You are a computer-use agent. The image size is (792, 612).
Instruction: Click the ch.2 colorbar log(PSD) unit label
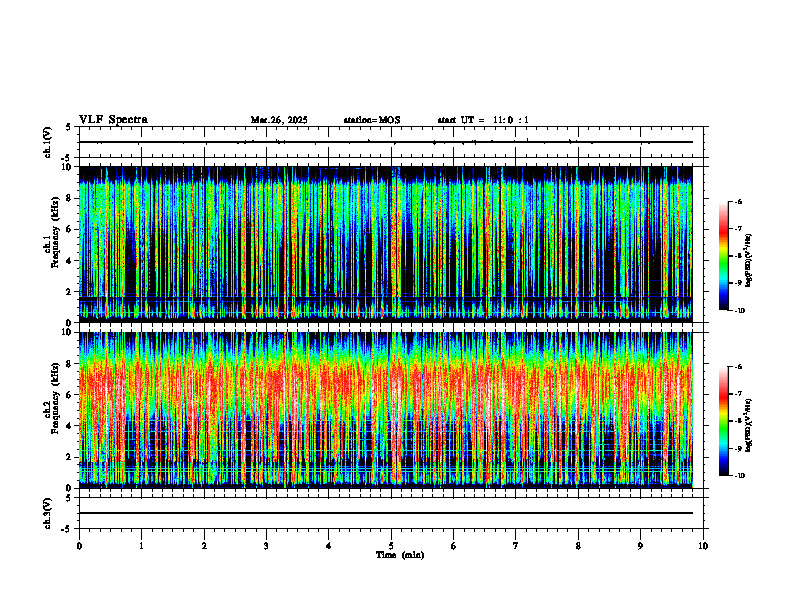tap(749, 425)
